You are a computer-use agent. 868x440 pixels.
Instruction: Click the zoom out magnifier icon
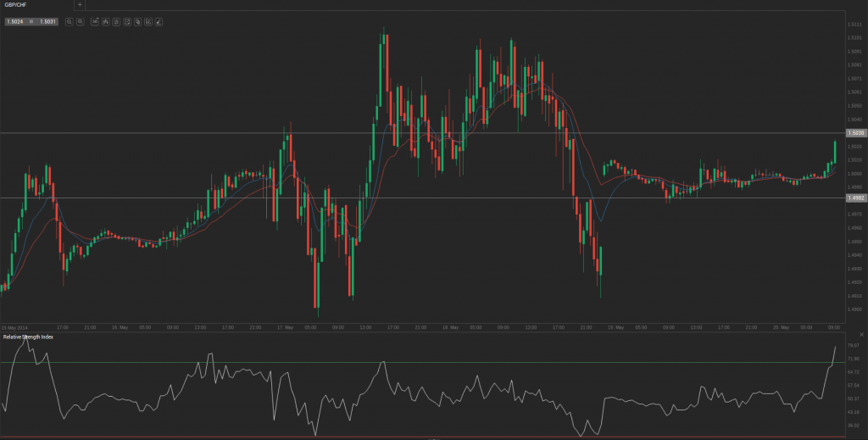pyautogui.click(x=70, y=20)
